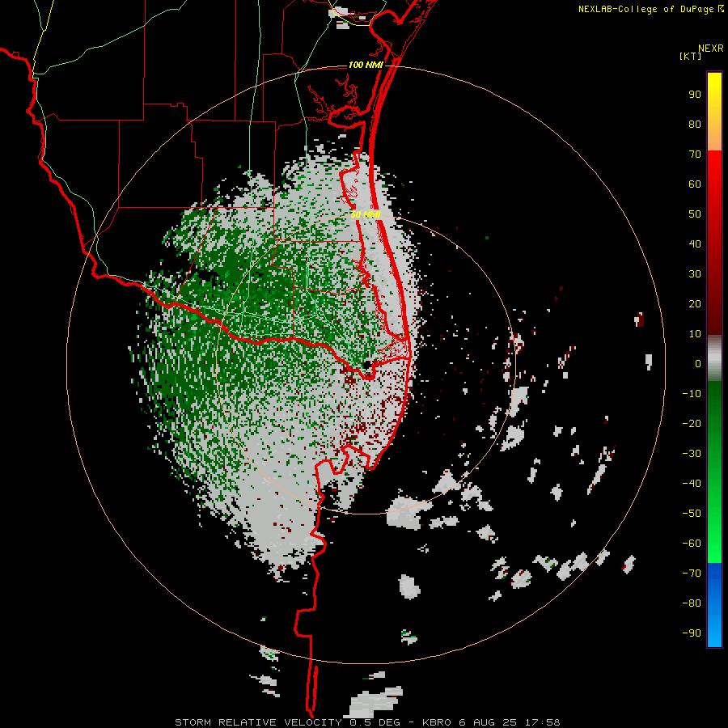Click the 50 value on the velocity scale

[695, 214]
